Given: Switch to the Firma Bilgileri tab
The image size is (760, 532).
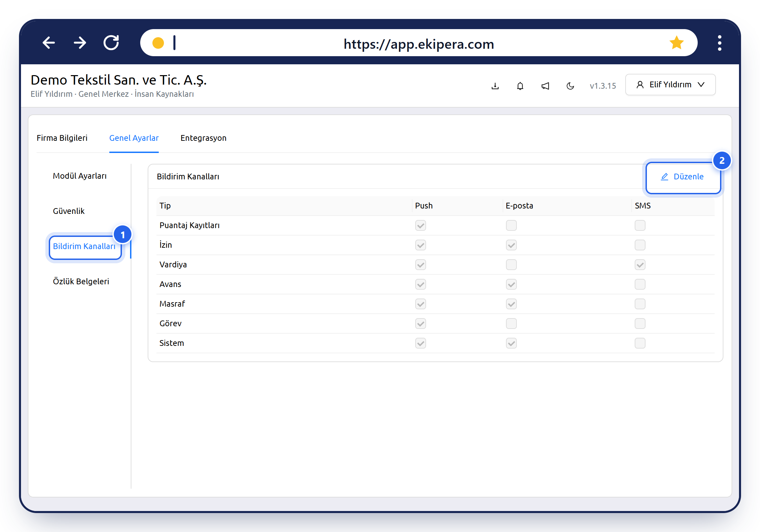Looking at the screenshot, I should (62, 138).
